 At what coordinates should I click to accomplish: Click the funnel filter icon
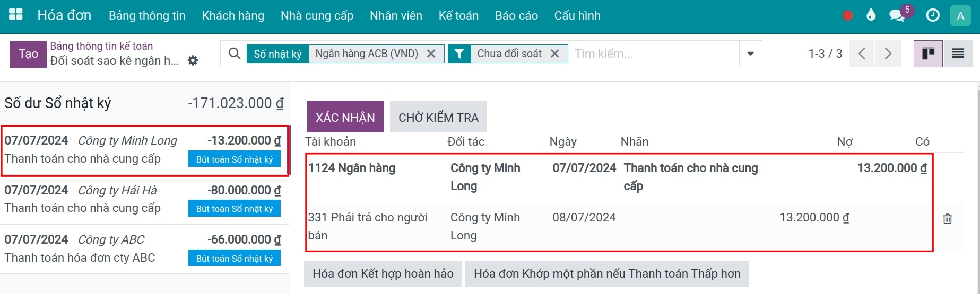pyautogui.click(x=459, y=54)
